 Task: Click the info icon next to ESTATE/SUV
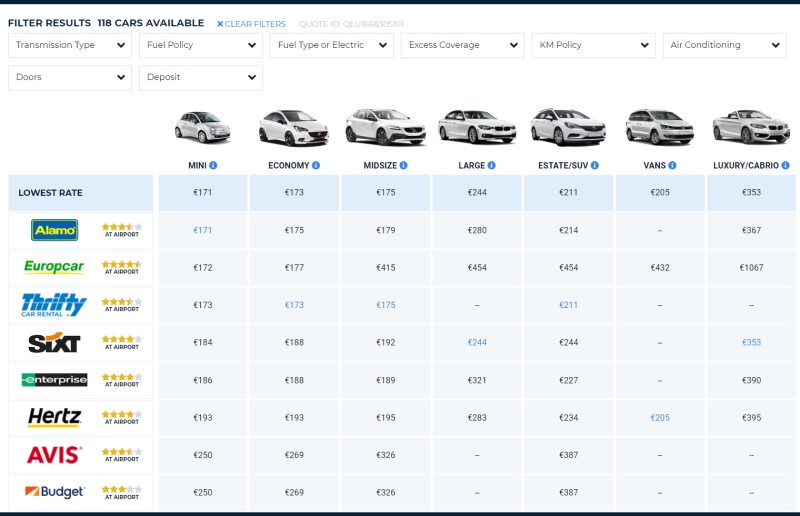[595, 165]
